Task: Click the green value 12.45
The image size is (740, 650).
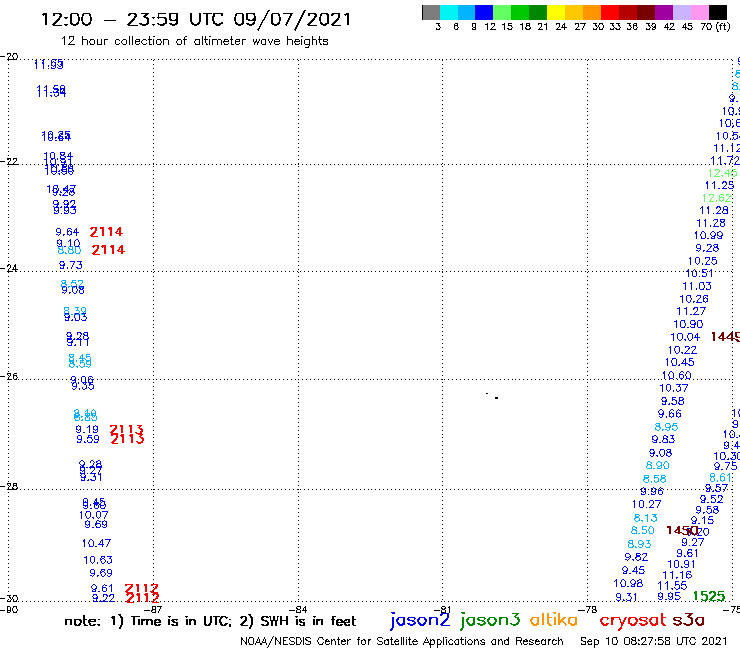Action: click(723, 173)
